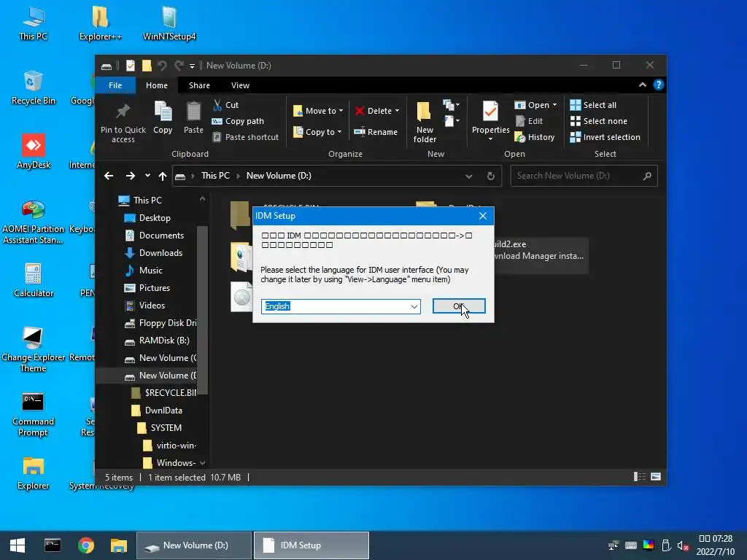Customize Quick Access Toolbar dropdown arrow
This screenshot has height=560, width=747.
click(x=192, y=66)
